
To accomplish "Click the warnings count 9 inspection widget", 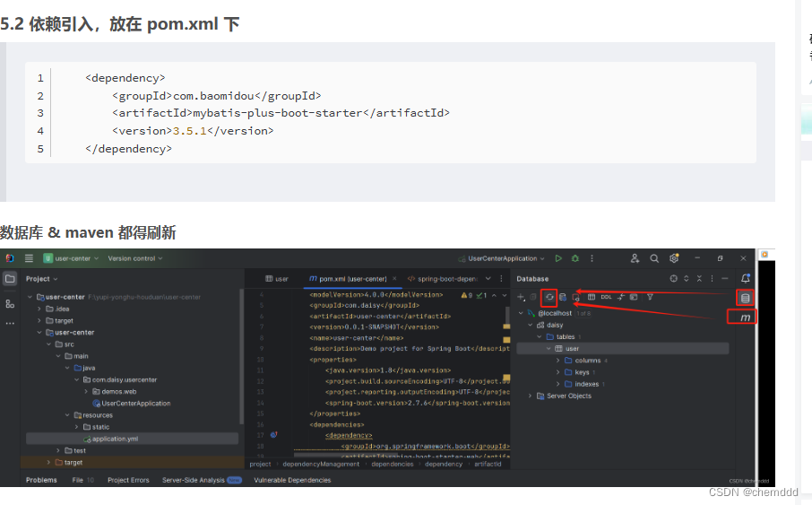I will tap(467, 295).
